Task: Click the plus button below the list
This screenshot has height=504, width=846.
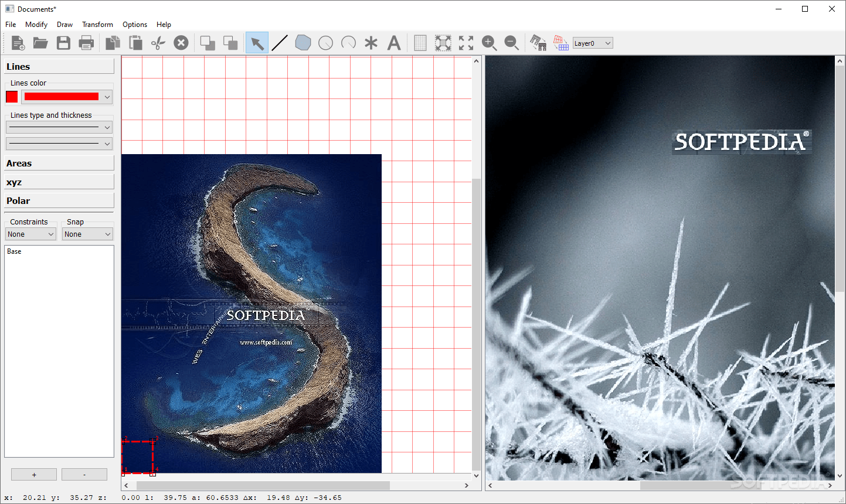Action: click(x=34, y=475)
